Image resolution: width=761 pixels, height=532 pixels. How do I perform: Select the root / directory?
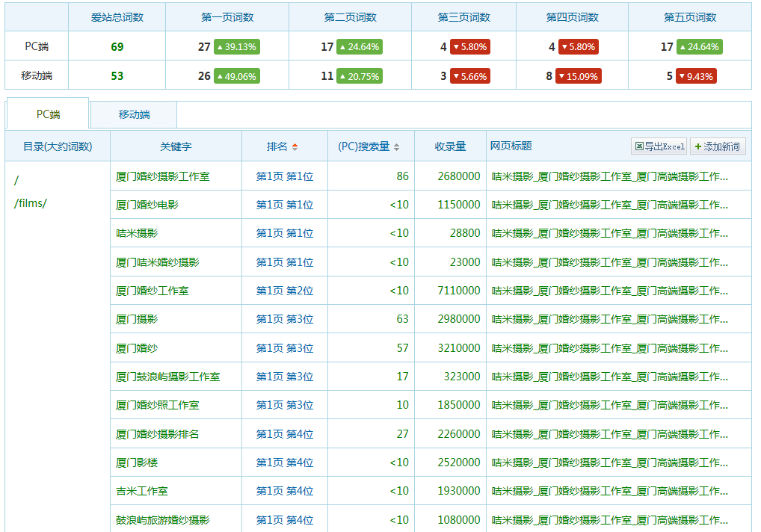pos(16,180)
